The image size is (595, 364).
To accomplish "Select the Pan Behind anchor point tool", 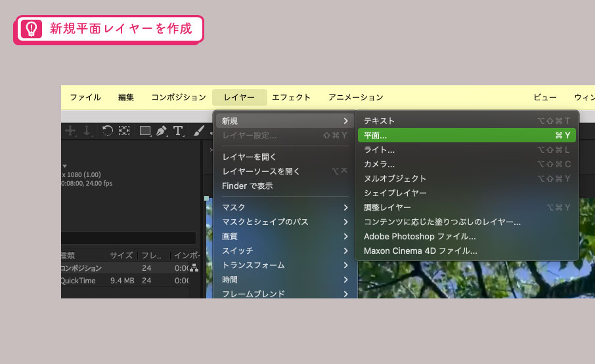I will tap(70, 131).
